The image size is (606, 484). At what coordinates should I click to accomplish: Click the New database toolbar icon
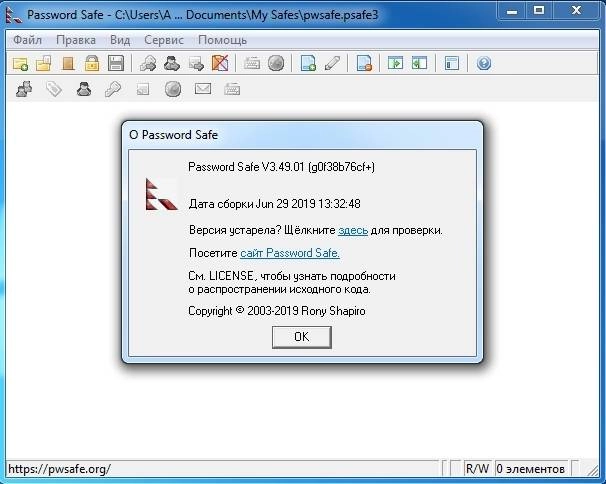tap(20, 63)
